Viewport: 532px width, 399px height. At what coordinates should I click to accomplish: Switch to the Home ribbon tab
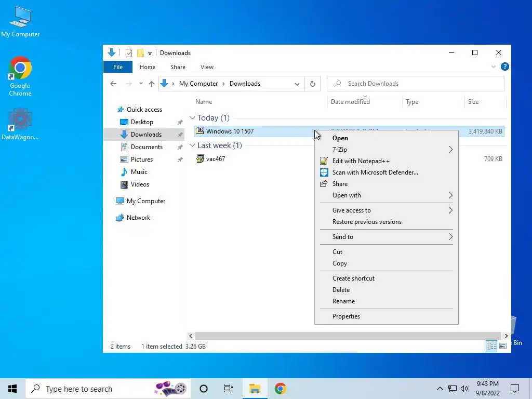pyautogui.click(x=147, y=67)
